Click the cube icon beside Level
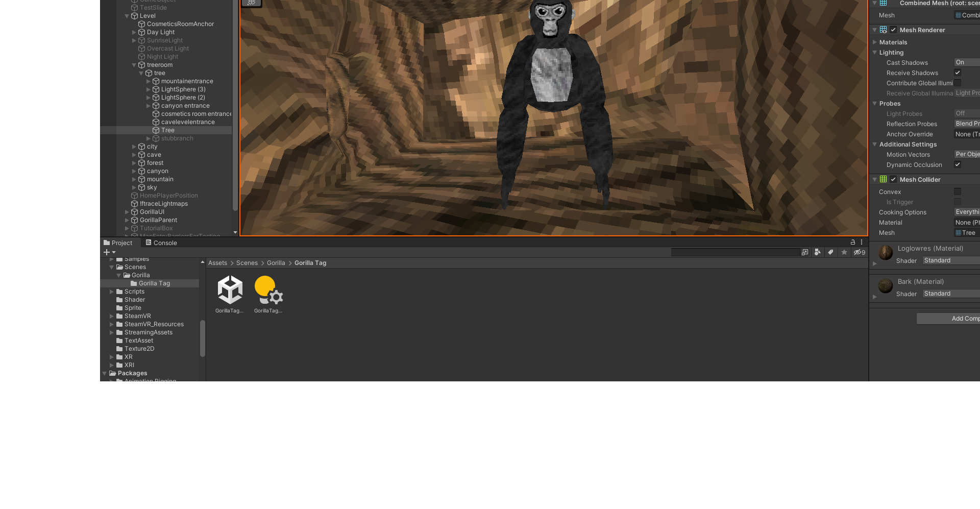 coord(135,16)
